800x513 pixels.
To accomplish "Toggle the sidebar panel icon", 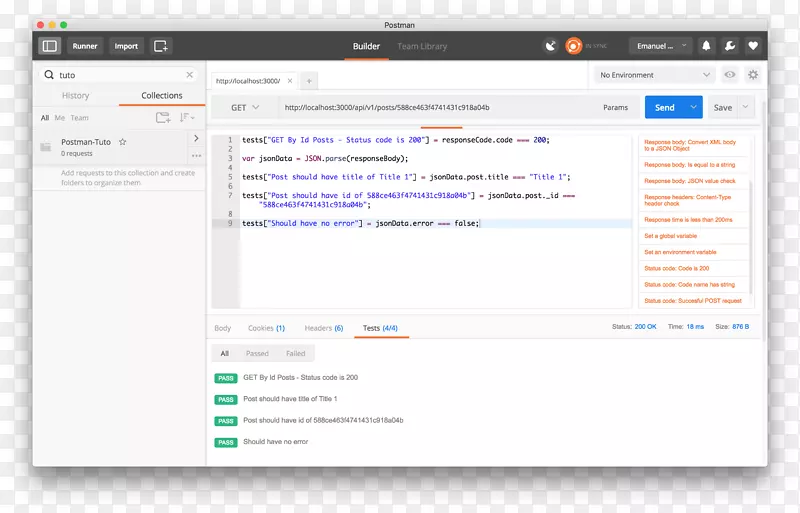I will pos(50,46).
